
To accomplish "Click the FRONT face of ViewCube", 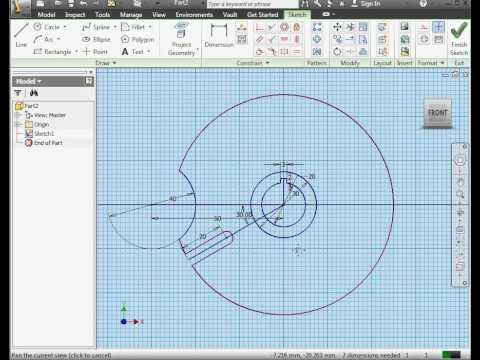I will (437, 113).
